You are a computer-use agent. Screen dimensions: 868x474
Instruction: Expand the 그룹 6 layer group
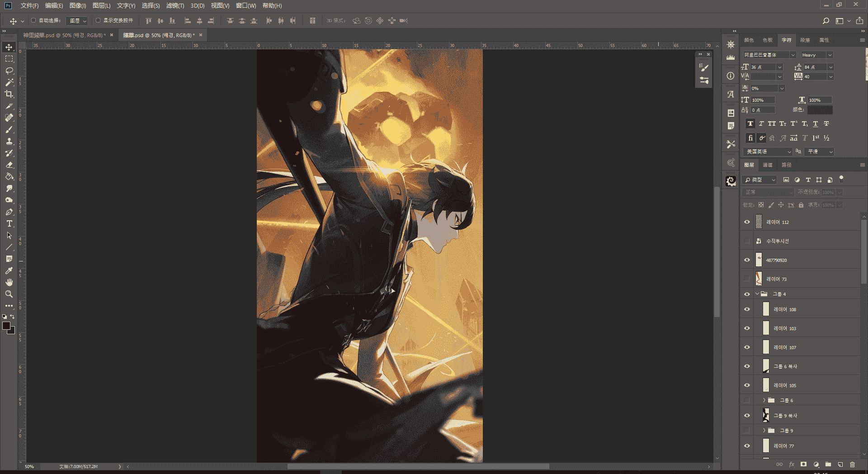tap(764, 400)
